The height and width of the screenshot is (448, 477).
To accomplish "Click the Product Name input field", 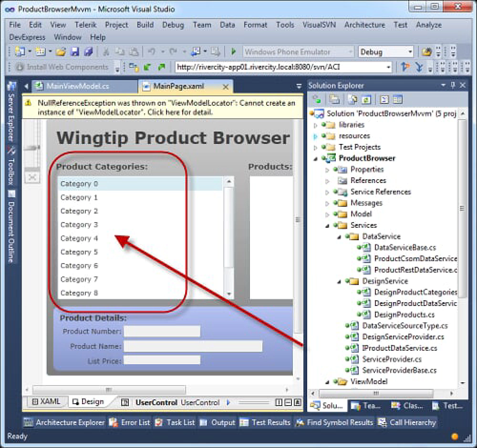I will click(x=193, y=346).
